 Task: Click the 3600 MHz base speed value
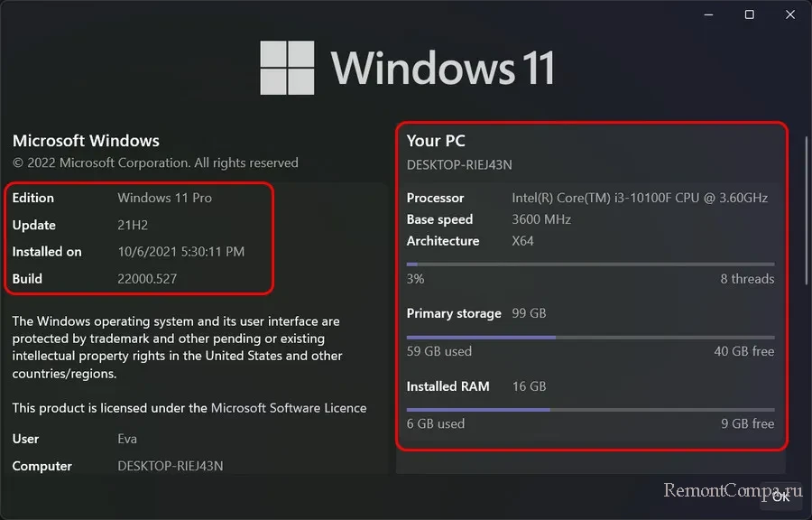coord(541,219)
